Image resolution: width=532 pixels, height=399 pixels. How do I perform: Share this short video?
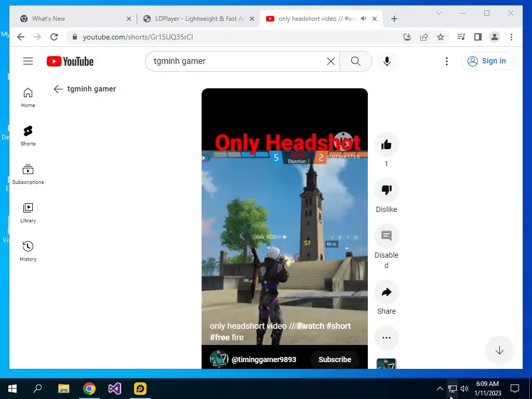(386, 292)
